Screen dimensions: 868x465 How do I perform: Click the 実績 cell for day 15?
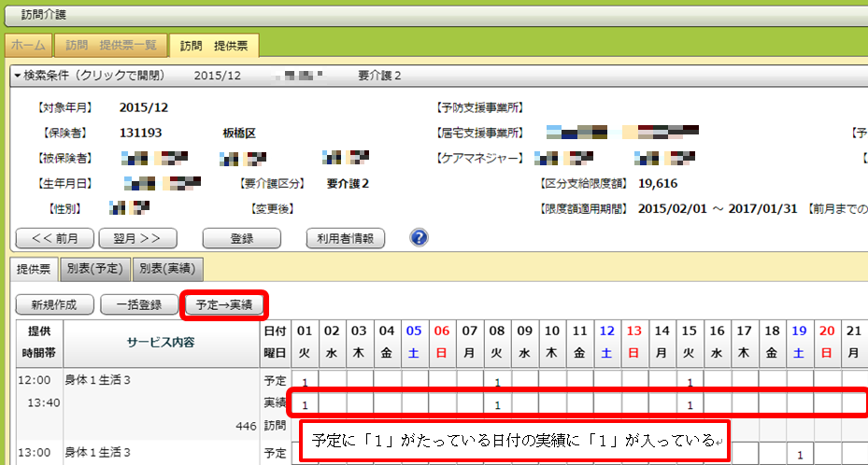[690, 404]
